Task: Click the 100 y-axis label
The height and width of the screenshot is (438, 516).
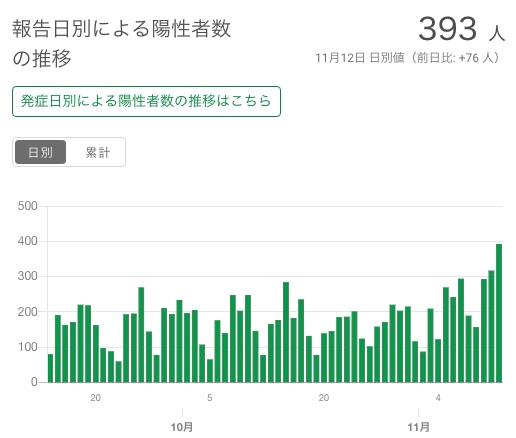Action: pyautogui.click(x=28, y=347)
